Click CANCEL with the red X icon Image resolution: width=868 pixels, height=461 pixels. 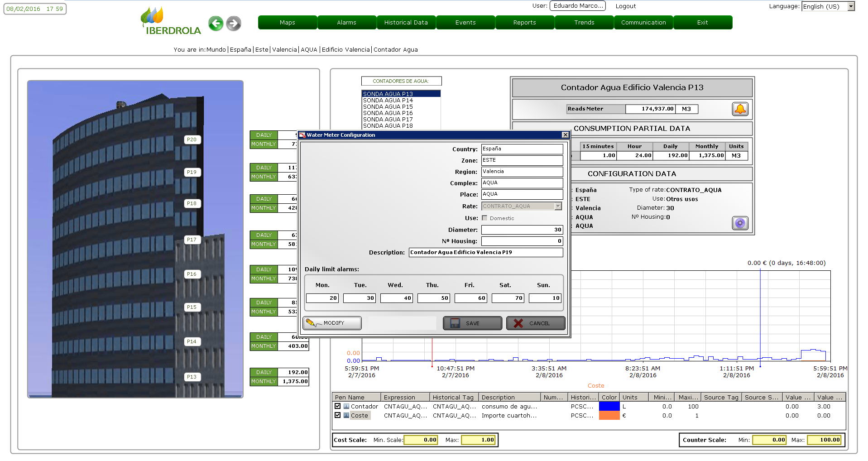pos(536,323)
